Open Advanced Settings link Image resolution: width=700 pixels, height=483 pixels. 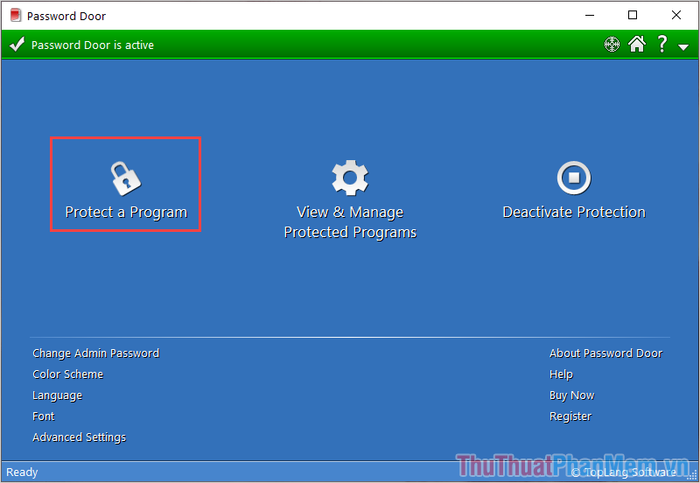79,437
